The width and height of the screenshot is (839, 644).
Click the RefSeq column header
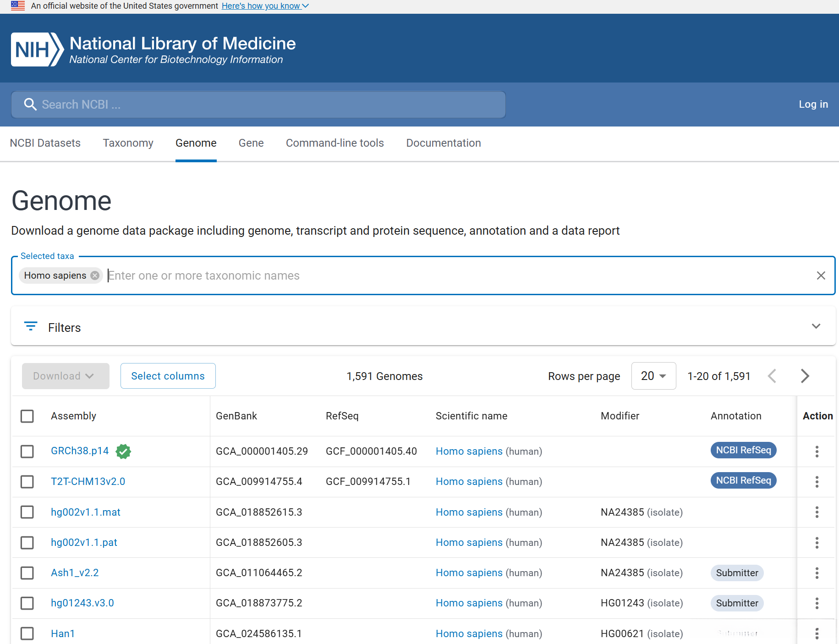coord(342,416)
